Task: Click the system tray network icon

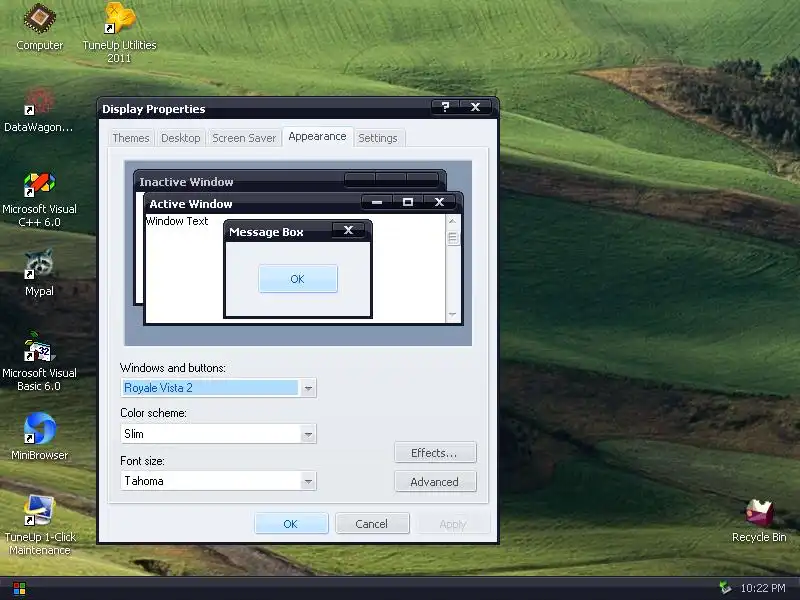Action: click(x=725, y=588)
